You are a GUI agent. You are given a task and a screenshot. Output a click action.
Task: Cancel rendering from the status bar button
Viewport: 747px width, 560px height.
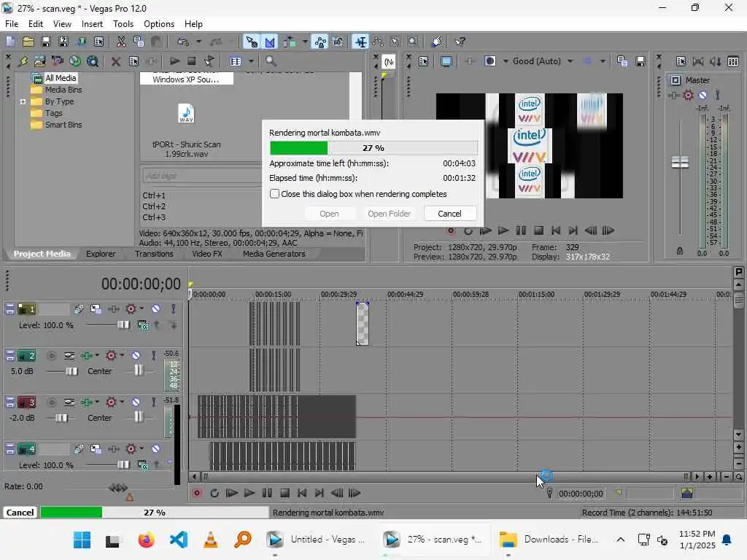20,513
